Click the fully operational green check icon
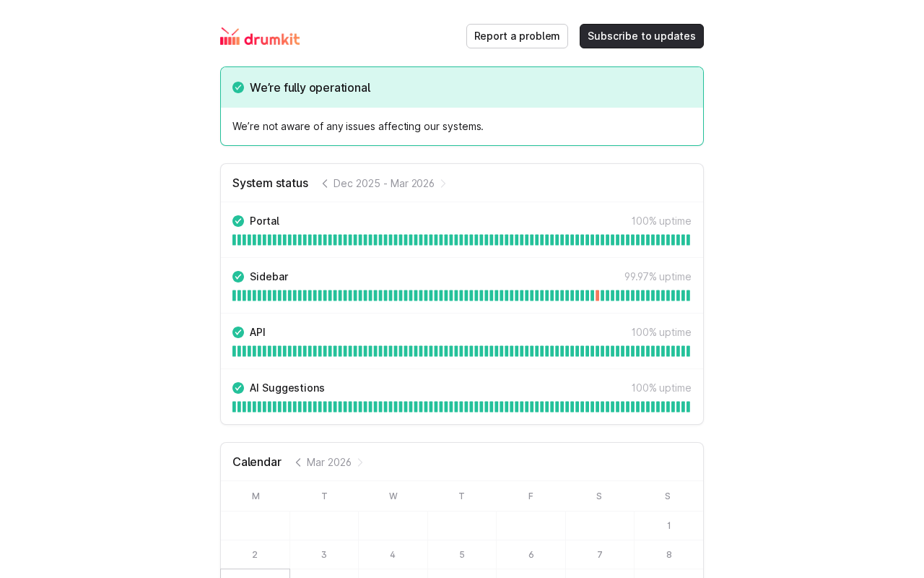Image resolution: width=924 pixels, height=578 pixels. tap(238, 87)
